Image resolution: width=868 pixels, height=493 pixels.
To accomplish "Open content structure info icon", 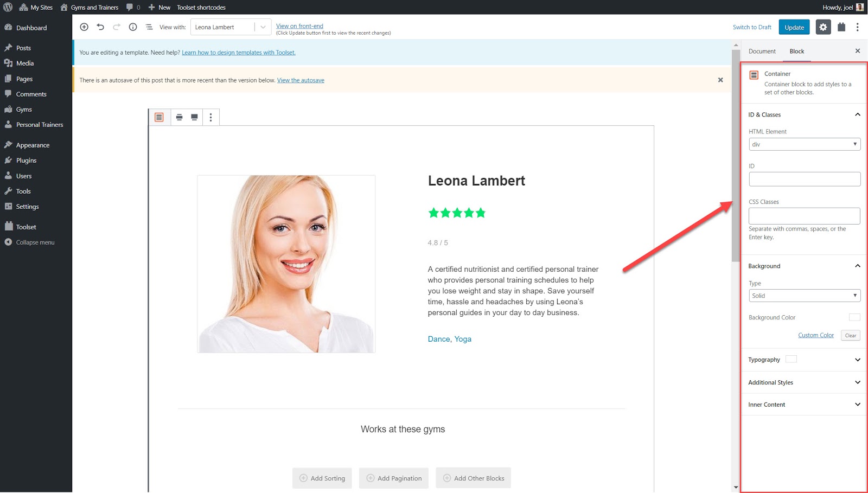I will tap(133, 27).
